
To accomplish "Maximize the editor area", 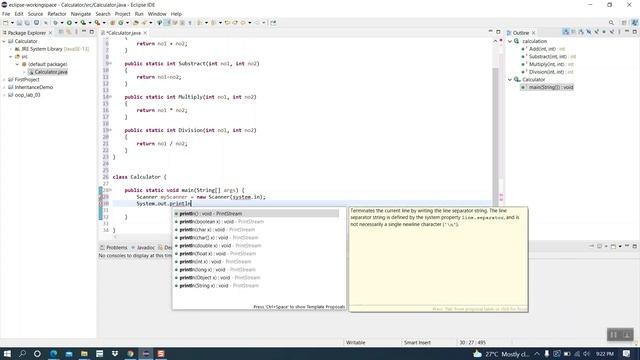I will point(498,31).
